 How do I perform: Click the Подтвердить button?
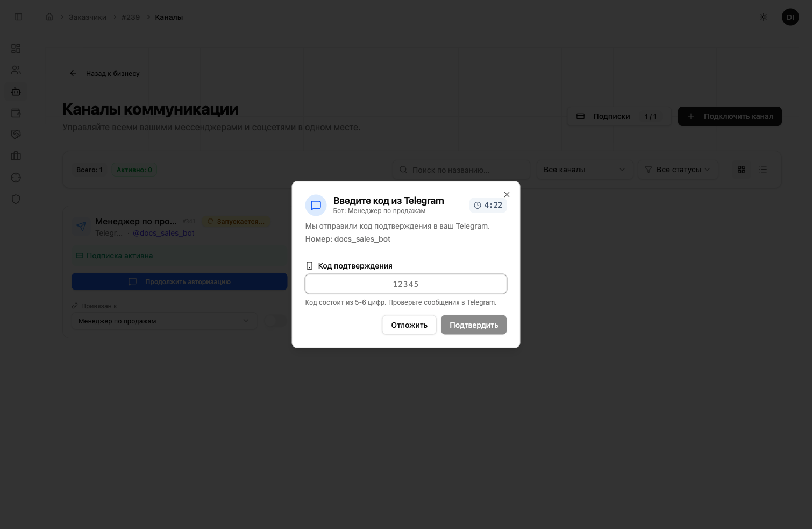click(473, 325)
